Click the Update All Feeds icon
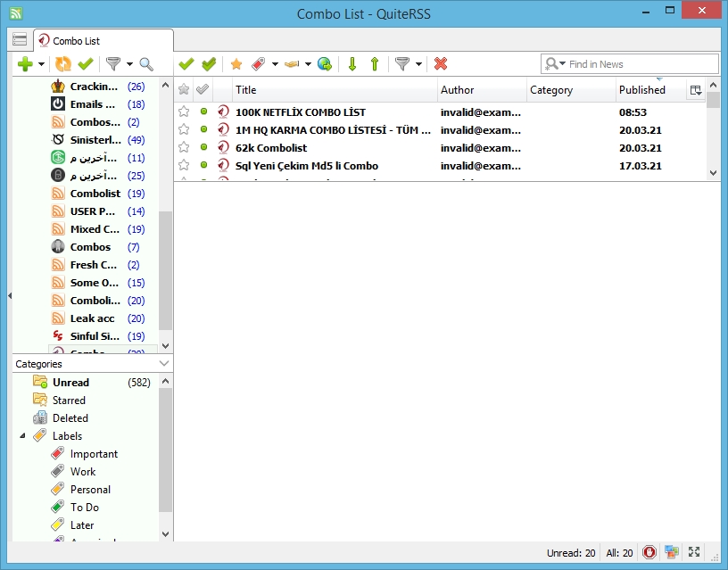Viewport: 728px width, 570px height. (62, 64)
